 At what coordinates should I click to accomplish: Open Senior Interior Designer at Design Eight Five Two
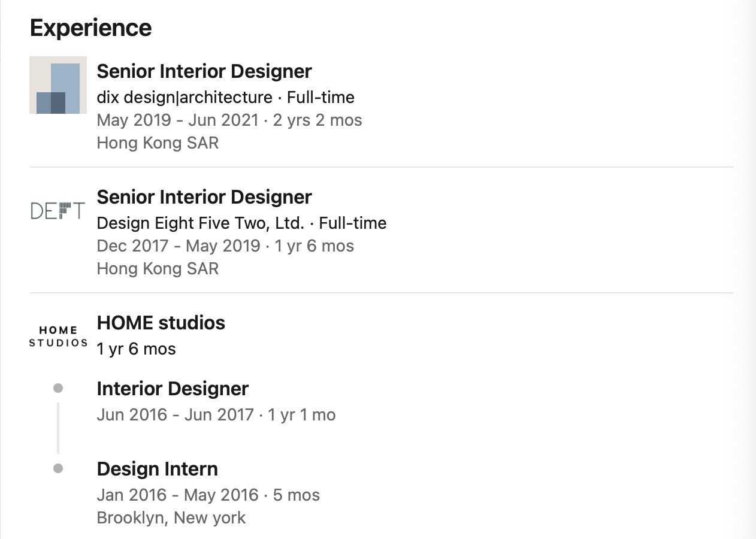[x=204, y=197]
